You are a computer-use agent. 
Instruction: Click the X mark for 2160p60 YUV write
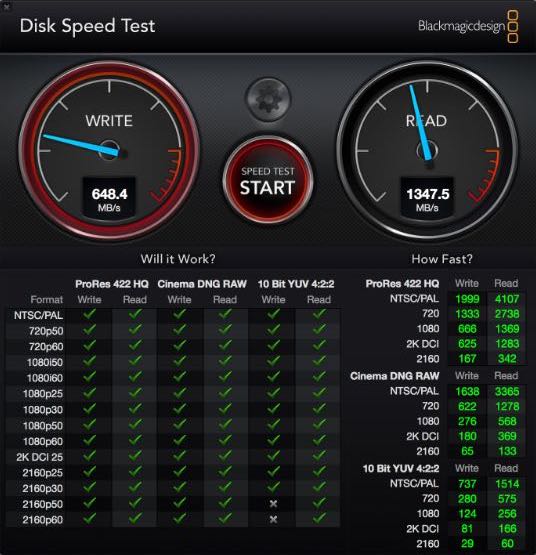tap(273, 519)
